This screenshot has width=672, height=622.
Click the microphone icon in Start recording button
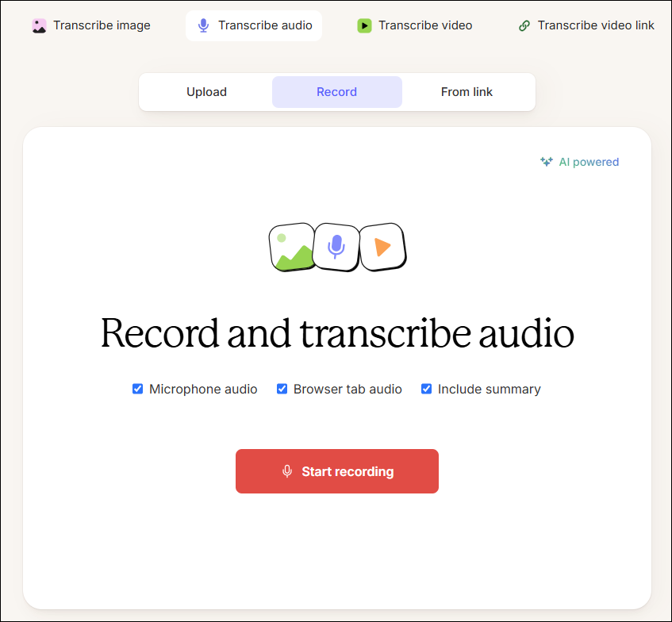coord(287,471)
